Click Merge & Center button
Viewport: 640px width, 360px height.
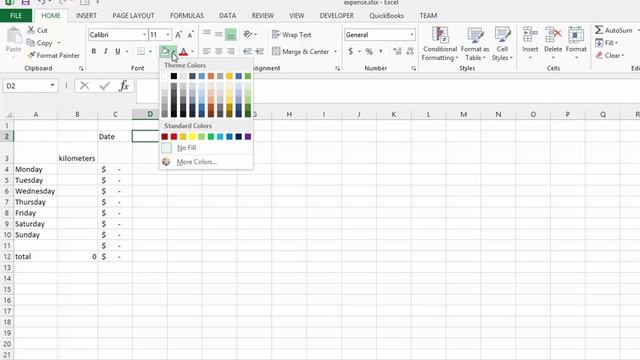[x=300, y=52]
